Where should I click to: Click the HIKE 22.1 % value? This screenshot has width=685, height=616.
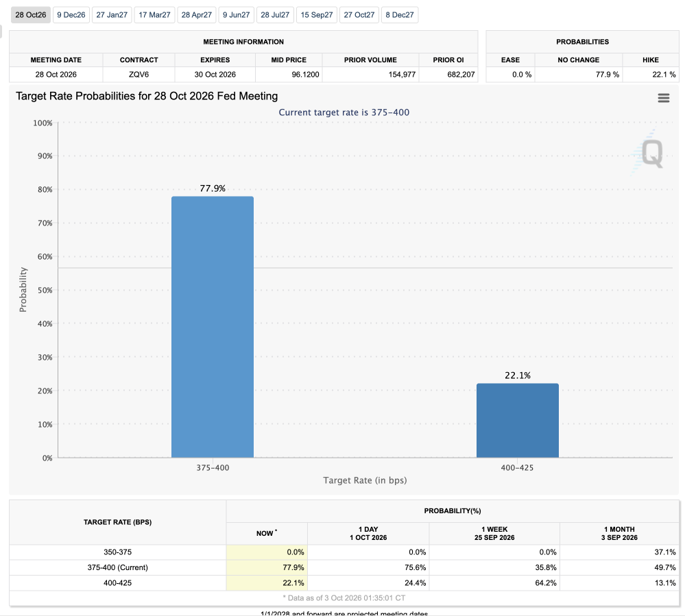tap(664, 75)
